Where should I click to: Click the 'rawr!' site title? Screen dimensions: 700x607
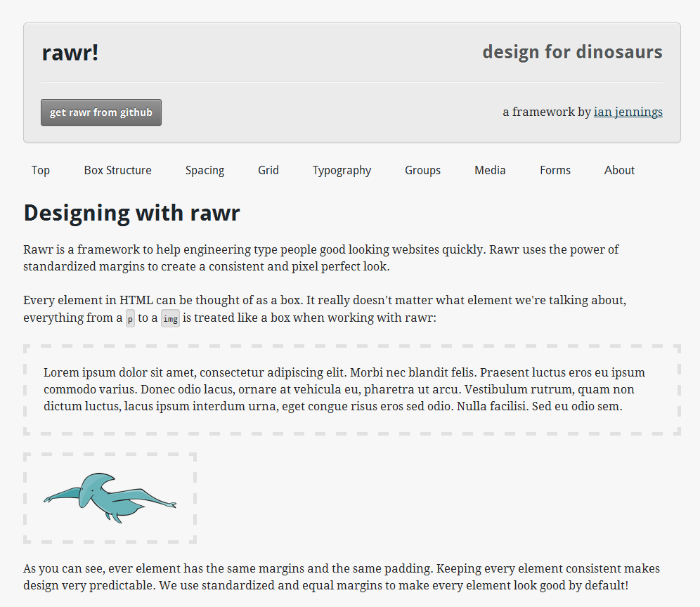pyautogui.click(x=70, y=53)
